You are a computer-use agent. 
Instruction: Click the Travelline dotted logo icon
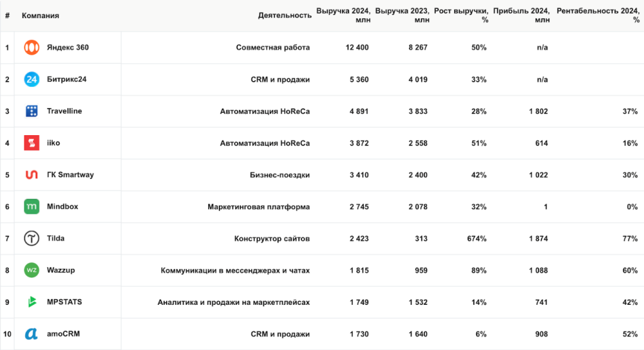point(31,111)
